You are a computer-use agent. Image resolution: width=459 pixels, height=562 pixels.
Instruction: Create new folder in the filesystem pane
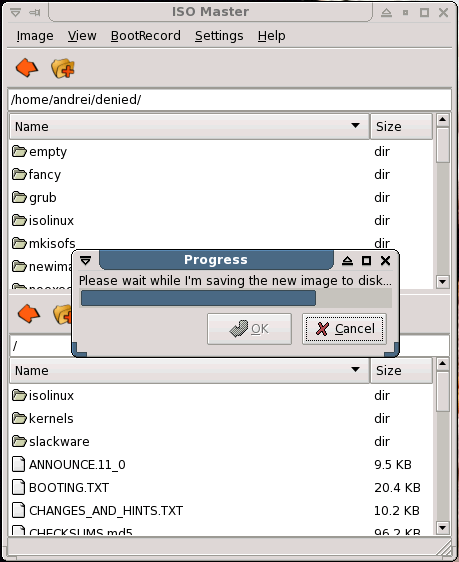(63, 68)
